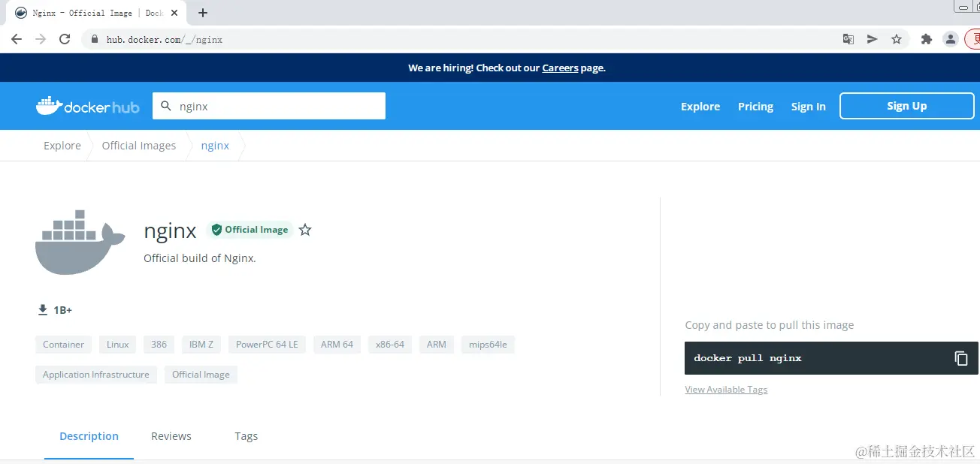Open the browser profile avatar icon
The height and width of the screenshot is (464, 980).
tap(951, 39)
